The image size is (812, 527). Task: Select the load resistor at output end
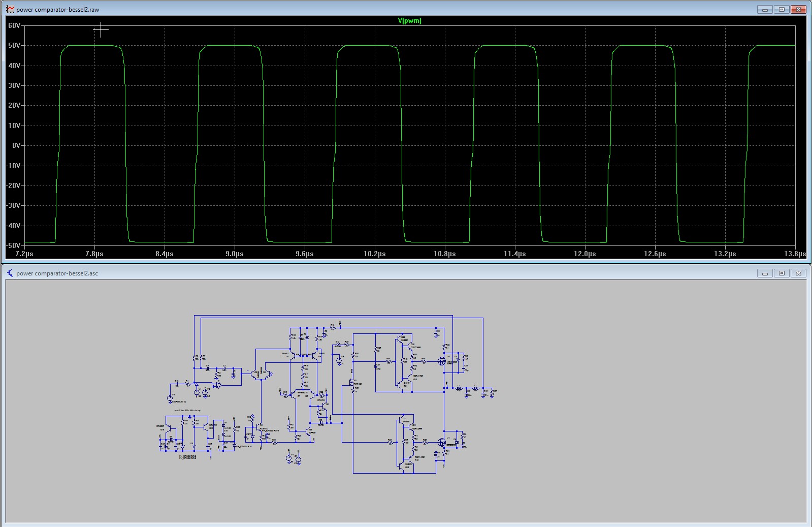[x=492, y=393]
